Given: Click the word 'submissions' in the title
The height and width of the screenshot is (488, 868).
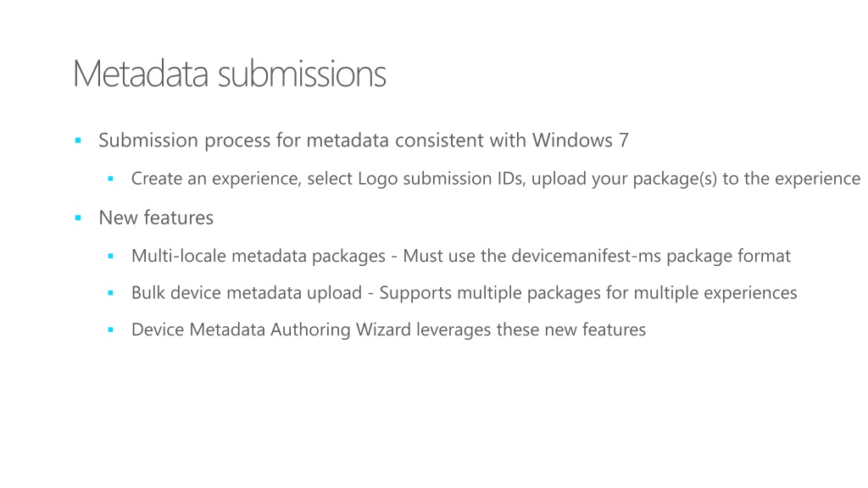Looking at the screenshot, I should pos(302,73).
